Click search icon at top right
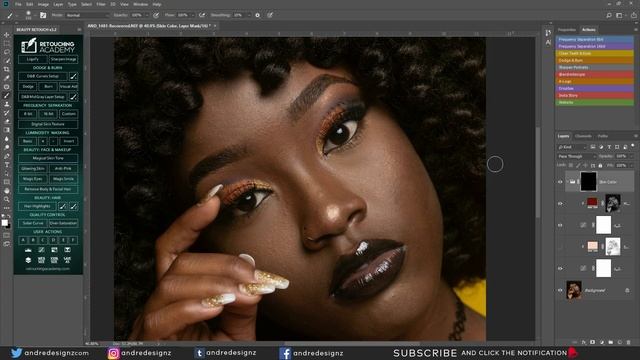Image resolution: width=640 pixels, height=360 pixels. (609, 15)
